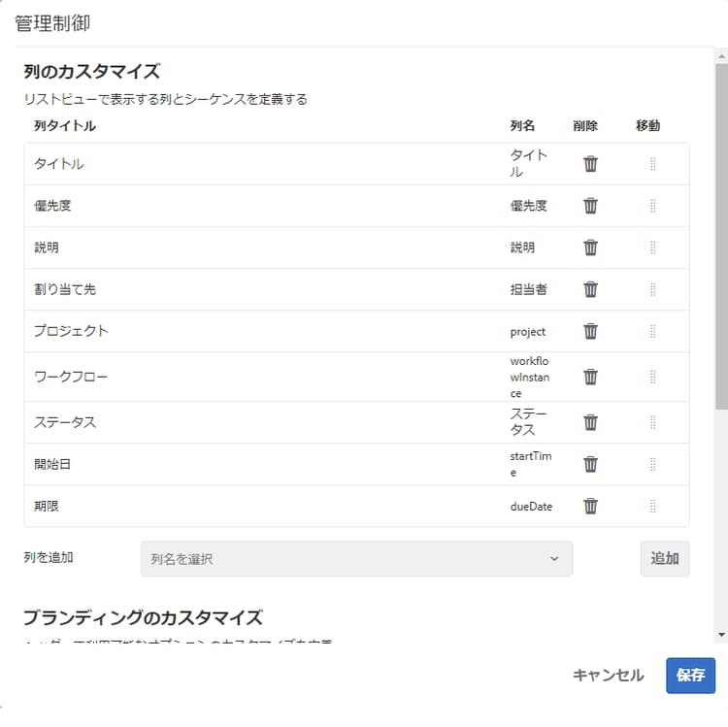Delete the 説明 column row
Screen dimensions: 728x727
click(590, 248)
